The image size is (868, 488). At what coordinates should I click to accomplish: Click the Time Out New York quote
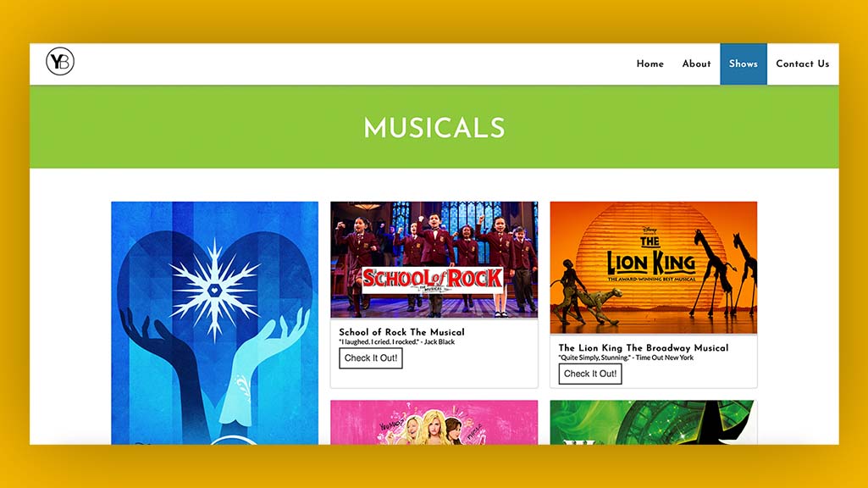(626, 358)
